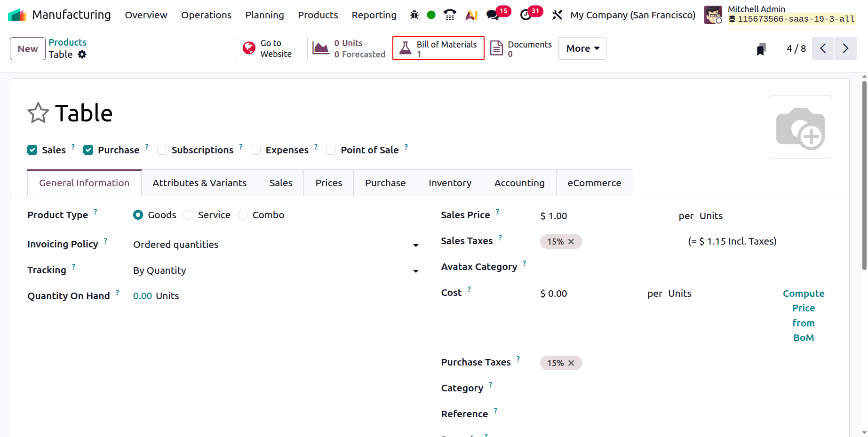
Task: Upload product image via camera placeholder
Action: (x=800, y=127)
